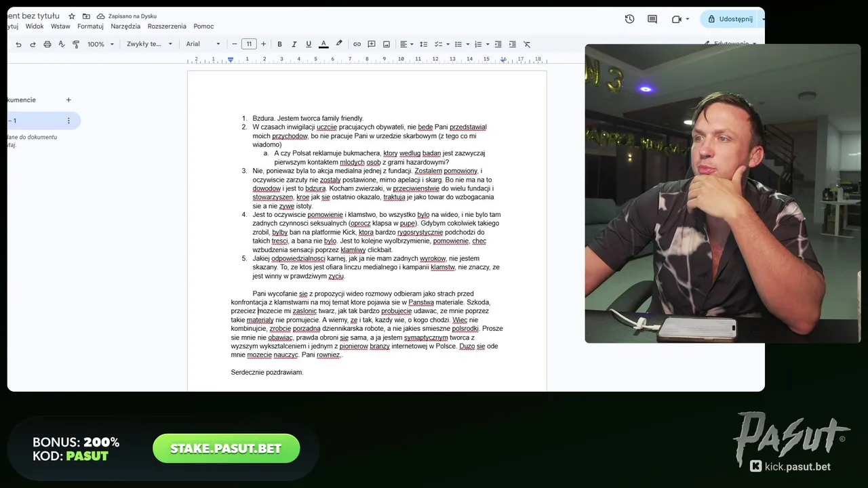The image size is (868, 488).
Task: Clear formatting from selected text
Action: click(527, 44)
